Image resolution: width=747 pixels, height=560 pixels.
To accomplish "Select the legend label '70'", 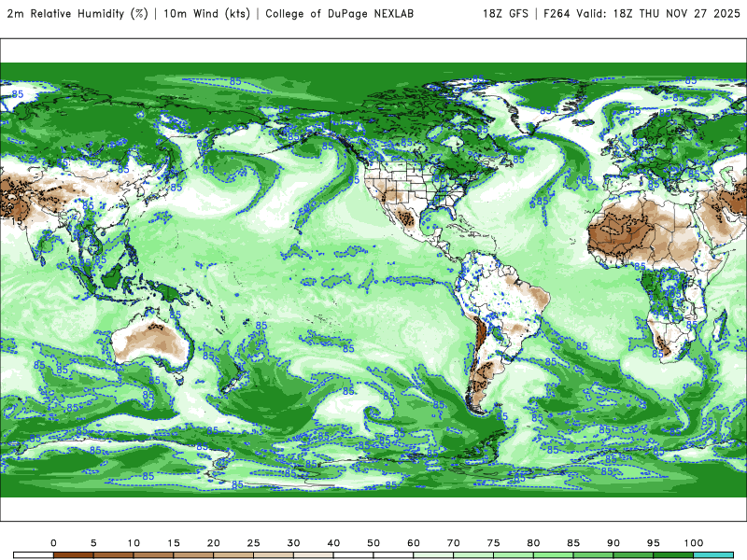I will [x=454, y=543].
